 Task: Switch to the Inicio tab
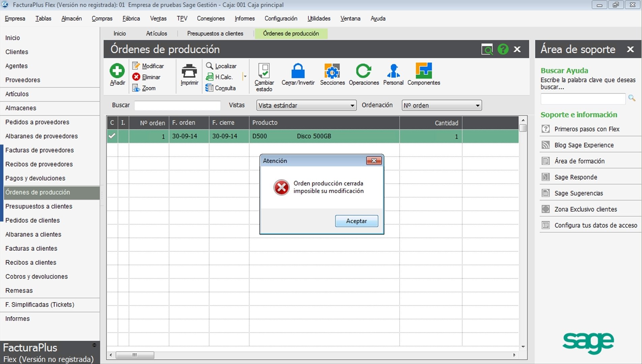pyautogui.click(x=120, y=33)
